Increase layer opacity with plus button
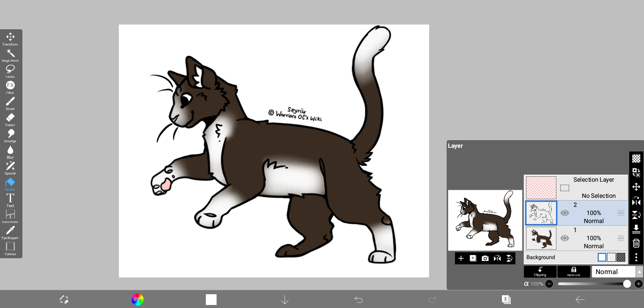This screenshot has height=308, width=644. [638, 284]
